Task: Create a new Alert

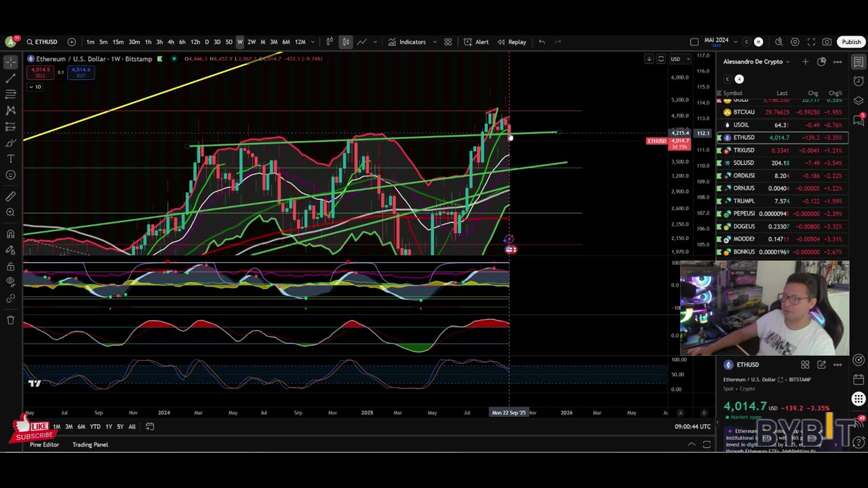Action: pyautogui.click(x=476, y=42)
